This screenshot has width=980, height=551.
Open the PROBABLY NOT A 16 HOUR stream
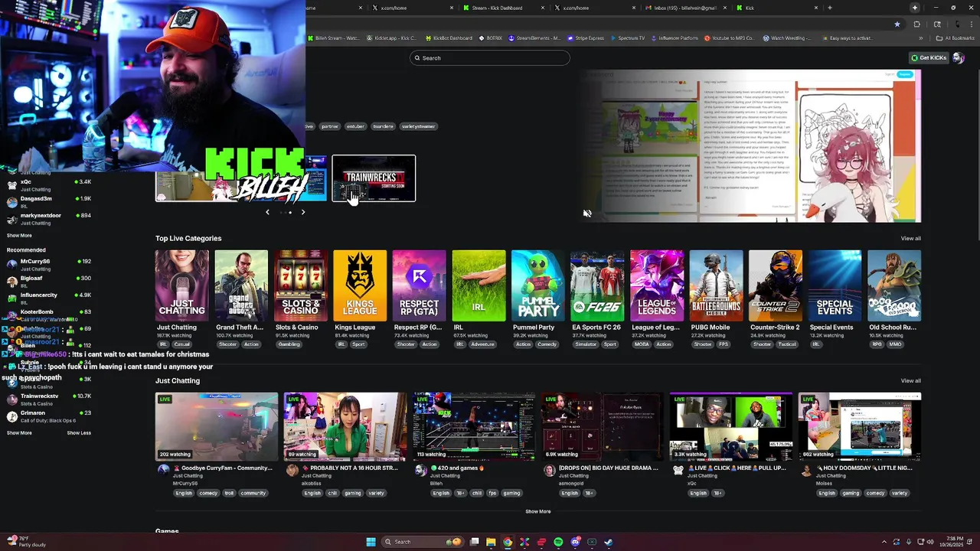point(345,427)
